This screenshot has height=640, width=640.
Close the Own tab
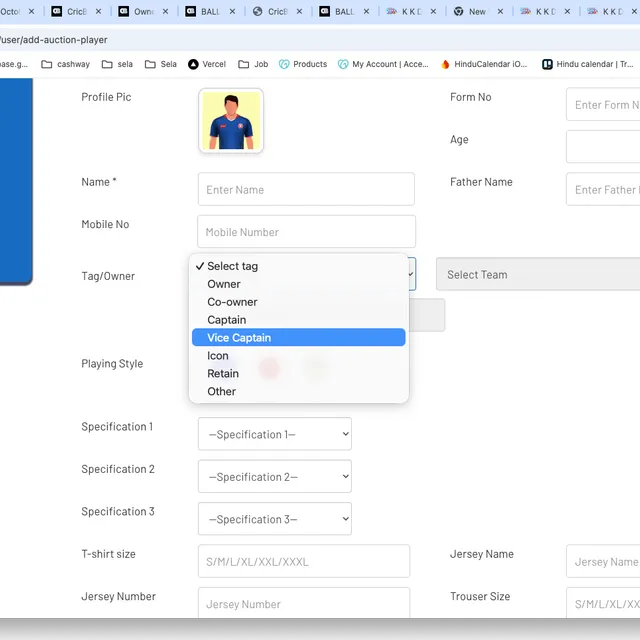pyautogui.click(x=165, y=11)
